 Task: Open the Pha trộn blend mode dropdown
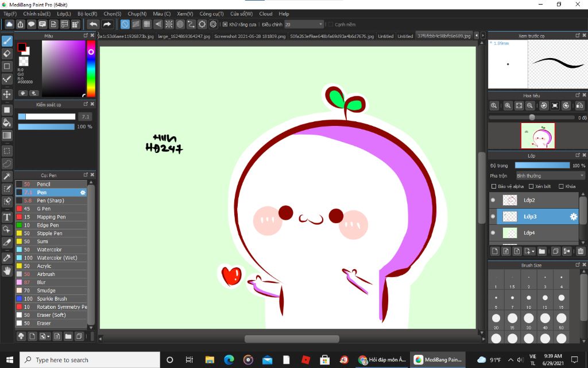coord(550,176)
